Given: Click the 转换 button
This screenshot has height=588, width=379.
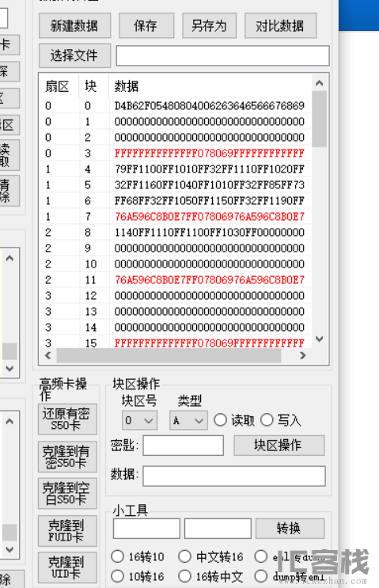Looking at the screenshot, I should click(290, 529).
